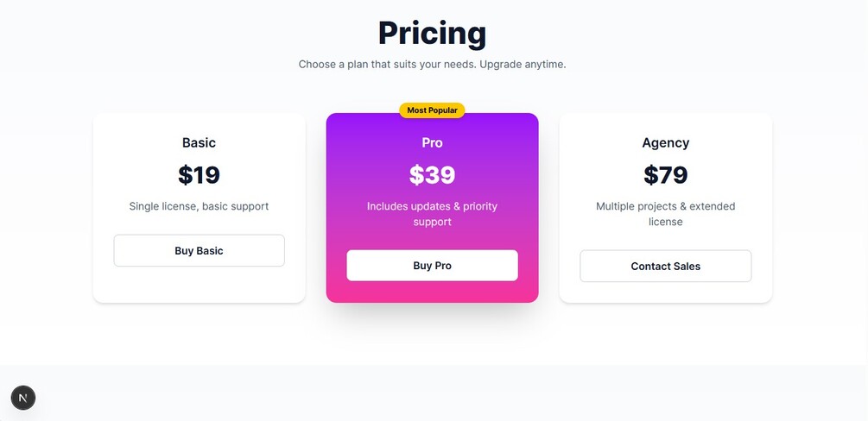The image size is (868, 421).
Task: Click the 'Single license, basic support' text
Action: coord(199,206)
